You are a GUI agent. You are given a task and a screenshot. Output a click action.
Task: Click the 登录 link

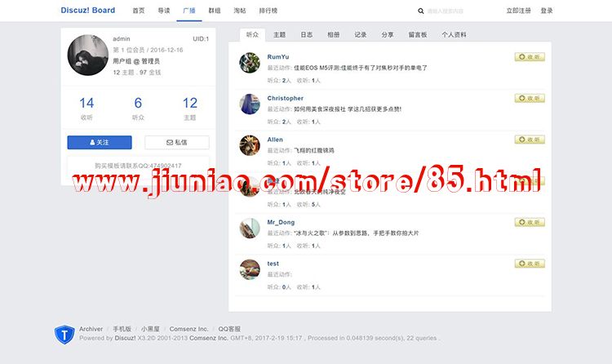pos(547,11)
